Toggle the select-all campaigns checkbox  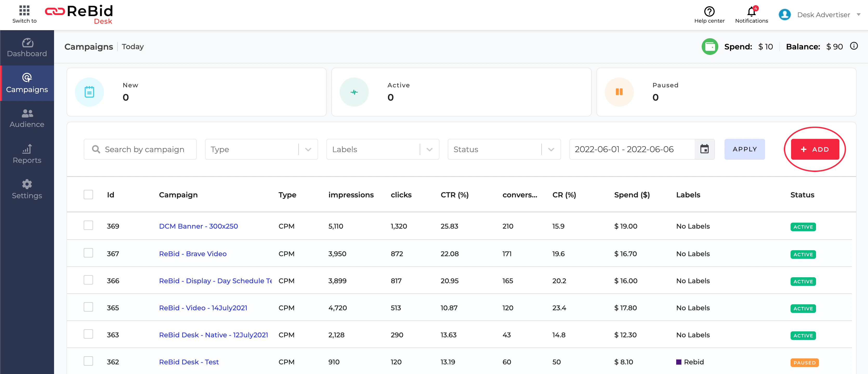(x=88, y=195)
